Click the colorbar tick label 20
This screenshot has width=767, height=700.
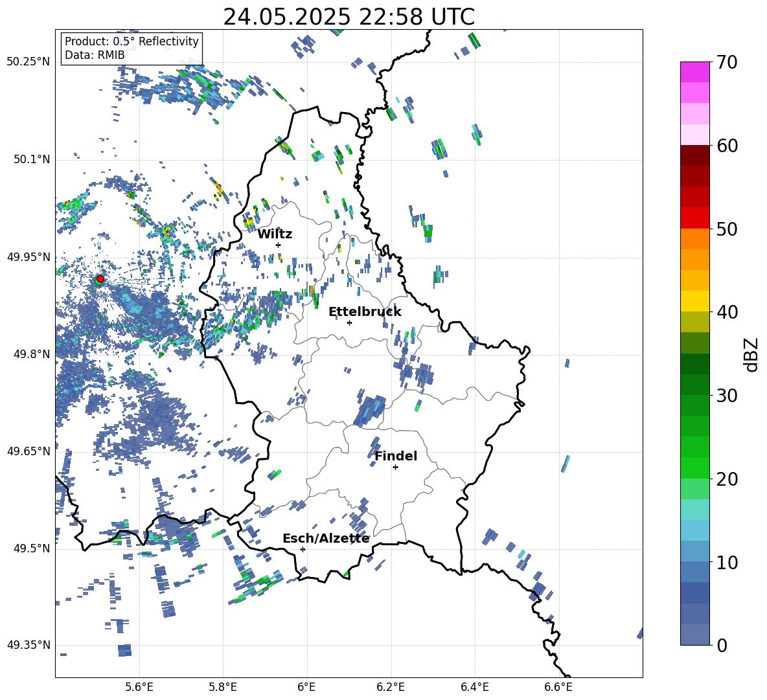click(726, 479)
